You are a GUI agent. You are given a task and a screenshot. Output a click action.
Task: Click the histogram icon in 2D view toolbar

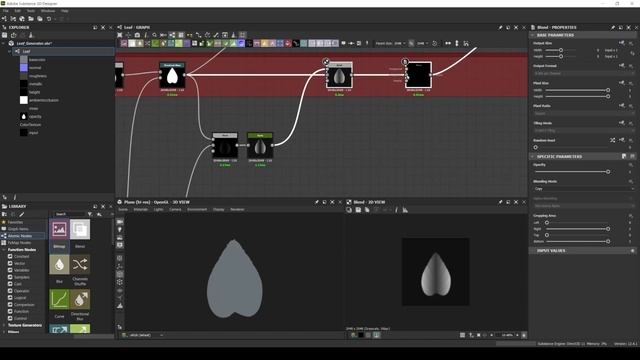(405, 210)
